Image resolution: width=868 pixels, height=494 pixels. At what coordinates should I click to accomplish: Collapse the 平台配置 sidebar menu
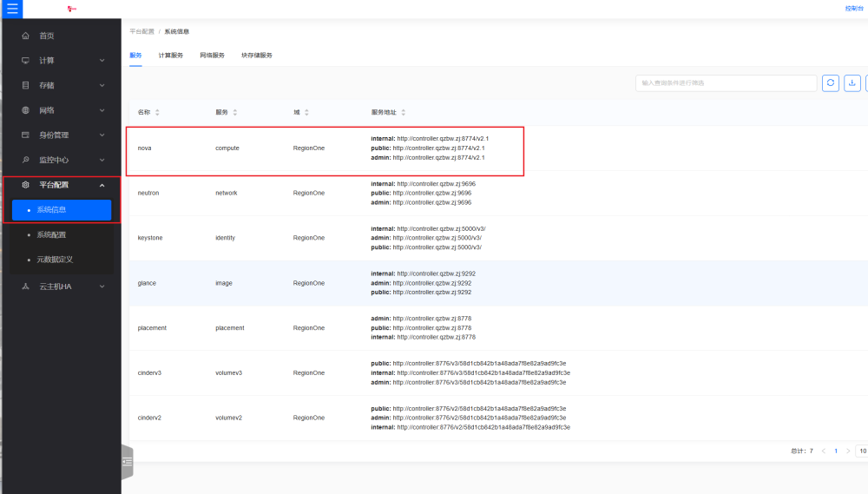[x=61, y=185]
